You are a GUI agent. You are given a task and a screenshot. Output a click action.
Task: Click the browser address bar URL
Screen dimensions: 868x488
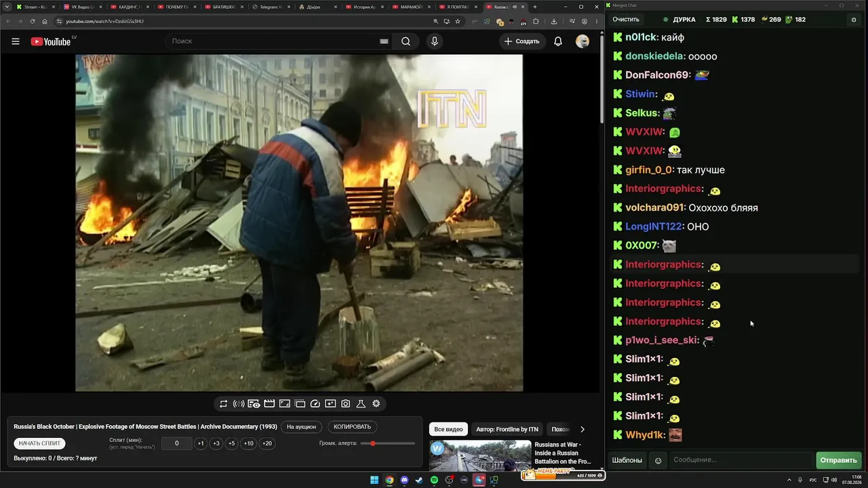(104, 21)
